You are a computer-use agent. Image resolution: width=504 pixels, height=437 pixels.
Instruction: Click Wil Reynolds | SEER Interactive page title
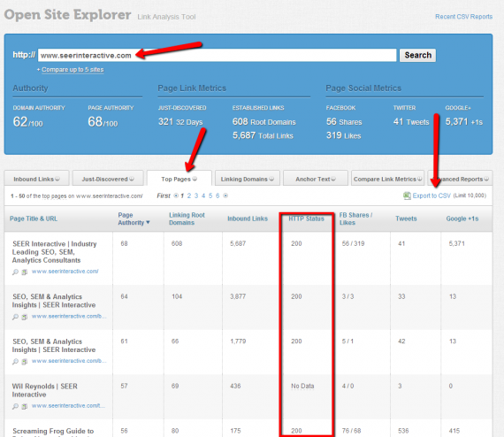point(45,390)
